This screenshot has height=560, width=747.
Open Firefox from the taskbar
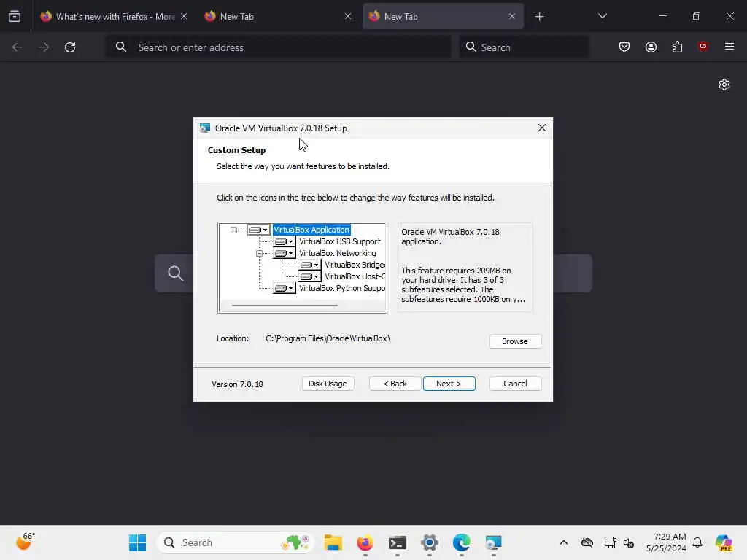click(365, 542)
